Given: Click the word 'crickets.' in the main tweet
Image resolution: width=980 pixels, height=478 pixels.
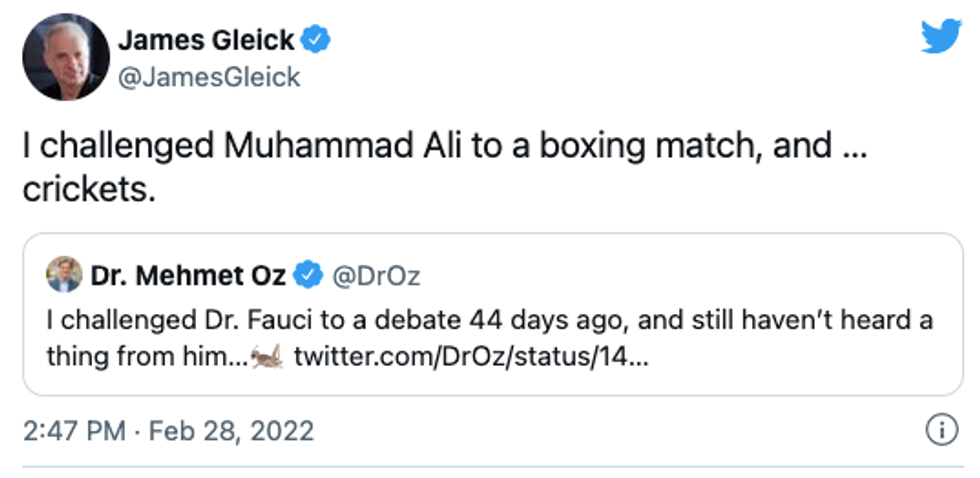Looking at the screenshot, I should pyautogui.click(x=90, y=190).
